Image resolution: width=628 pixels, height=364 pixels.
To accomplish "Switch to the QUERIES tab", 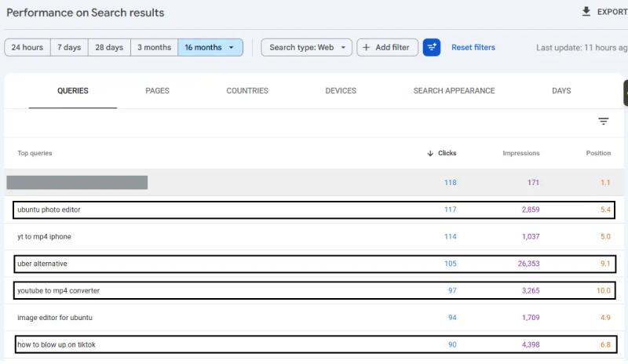I will tap(72, 91).
